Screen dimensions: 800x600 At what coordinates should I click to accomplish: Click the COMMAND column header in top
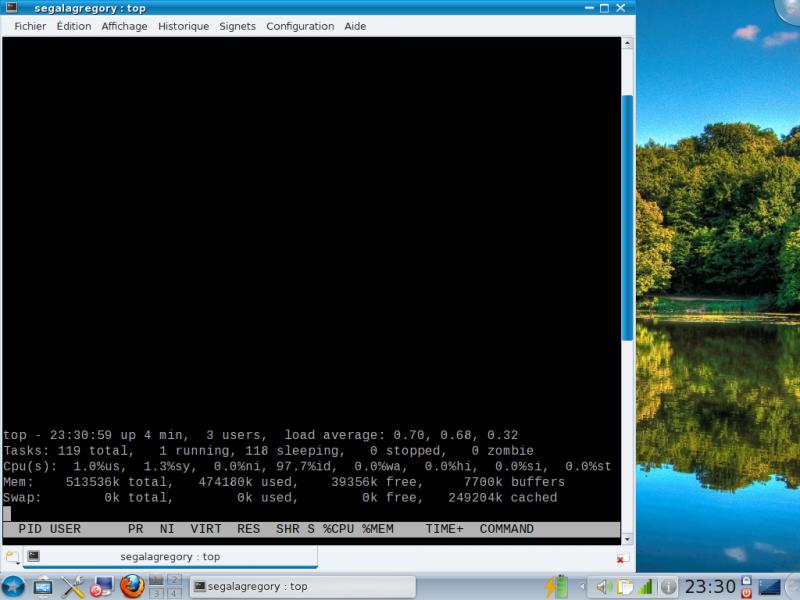click(x=506, y=529)
